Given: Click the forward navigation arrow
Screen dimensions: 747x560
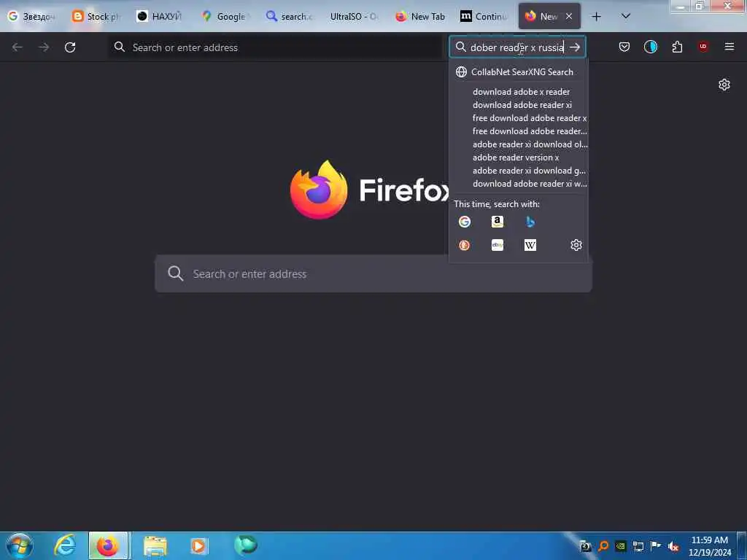Looking at the screenshot, I should [44, 47].
